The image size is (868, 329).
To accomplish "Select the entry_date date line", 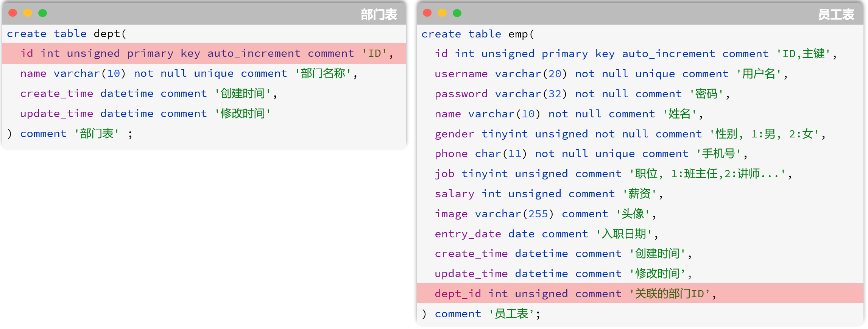I will tap(547, 234).
